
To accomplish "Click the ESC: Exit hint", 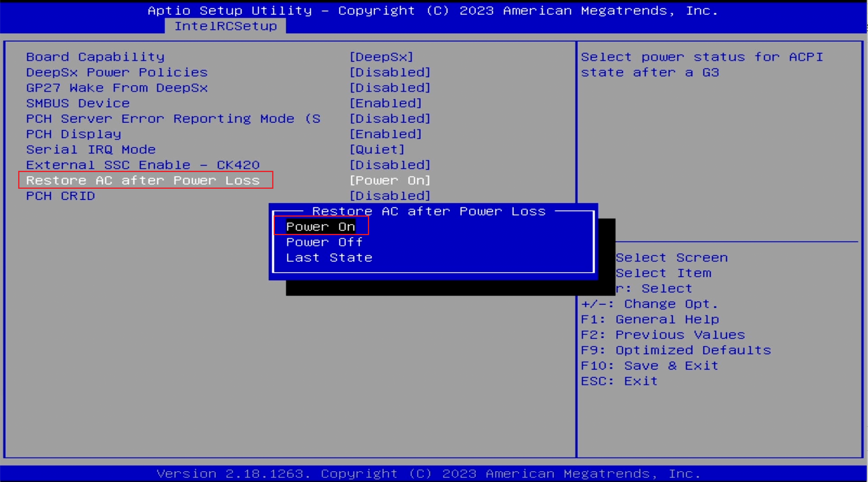I will (x=619, y=381).
